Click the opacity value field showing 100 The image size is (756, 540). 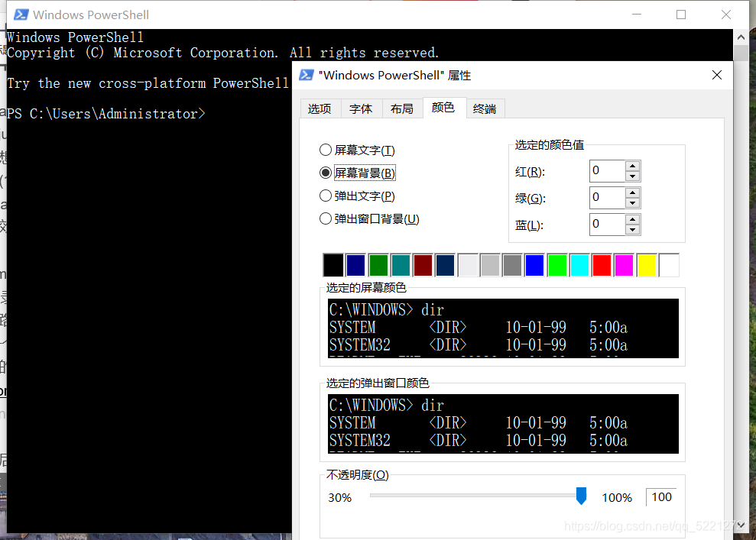coord(660,496)
